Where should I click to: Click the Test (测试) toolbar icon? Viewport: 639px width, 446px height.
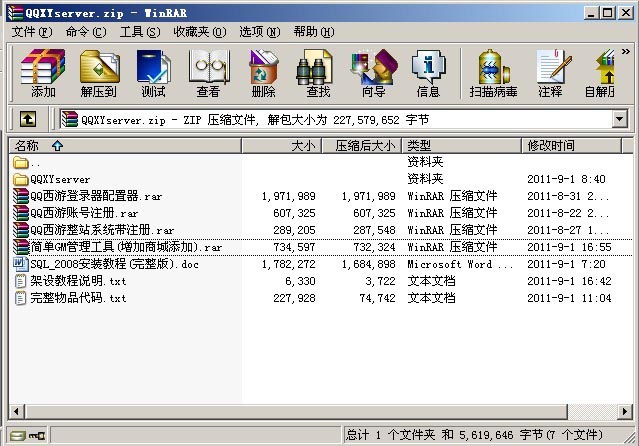tap(153, 73)
